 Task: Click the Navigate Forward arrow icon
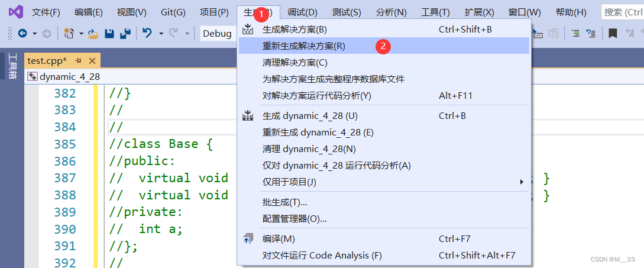pyautogui.click(x=46, y=33)
